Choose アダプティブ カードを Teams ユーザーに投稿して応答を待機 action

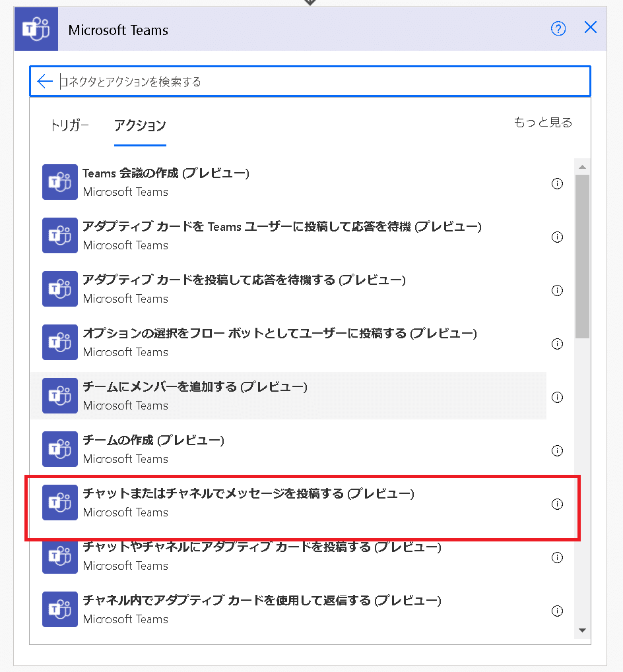coord(288,235)
